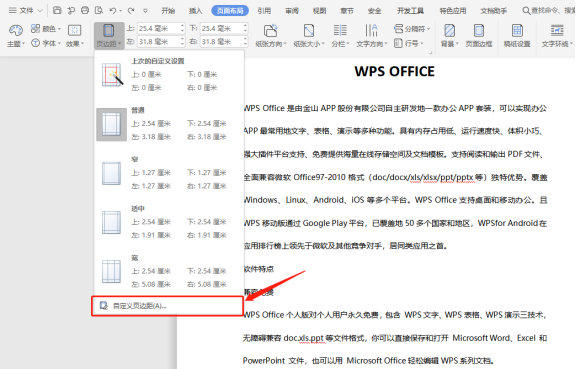Select the 窄 narrow margin preset

coord(167,173)
